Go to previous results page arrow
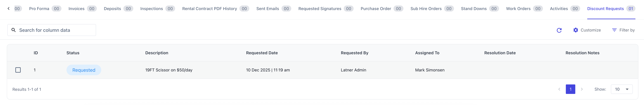 pos(559,89)
